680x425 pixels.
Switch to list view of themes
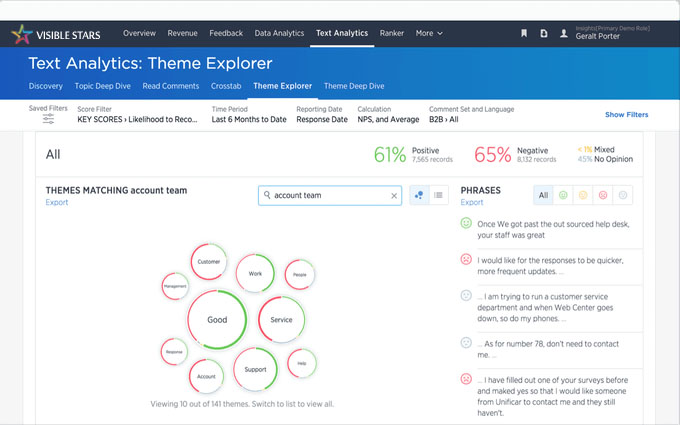[x=438, y=196]
